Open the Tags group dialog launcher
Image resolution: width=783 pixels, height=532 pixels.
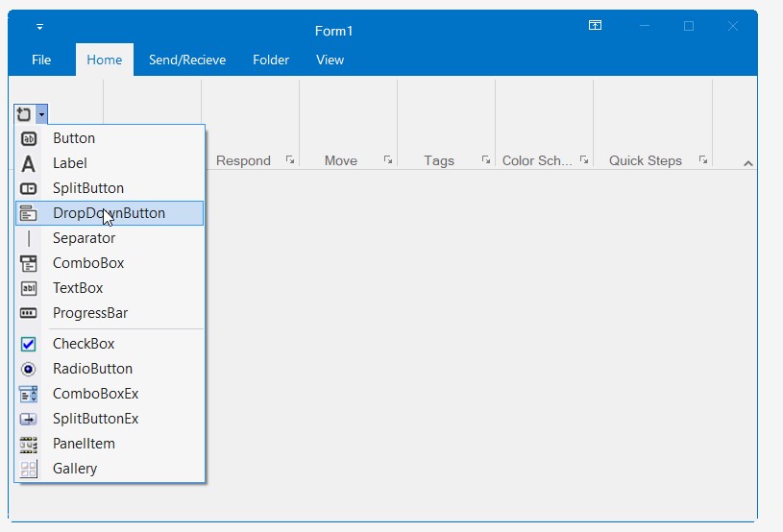(x=485, y=159)
